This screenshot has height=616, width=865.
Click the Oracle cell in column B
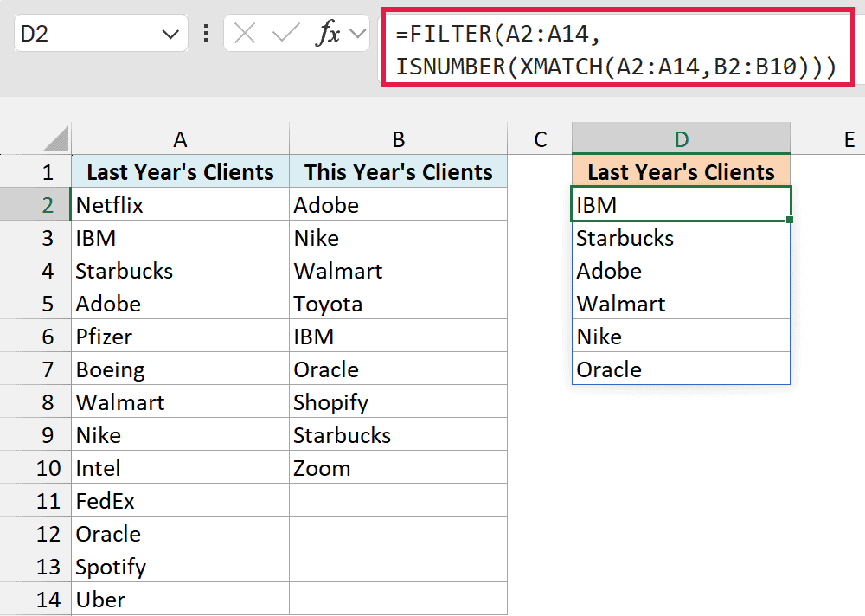(398, 369)
